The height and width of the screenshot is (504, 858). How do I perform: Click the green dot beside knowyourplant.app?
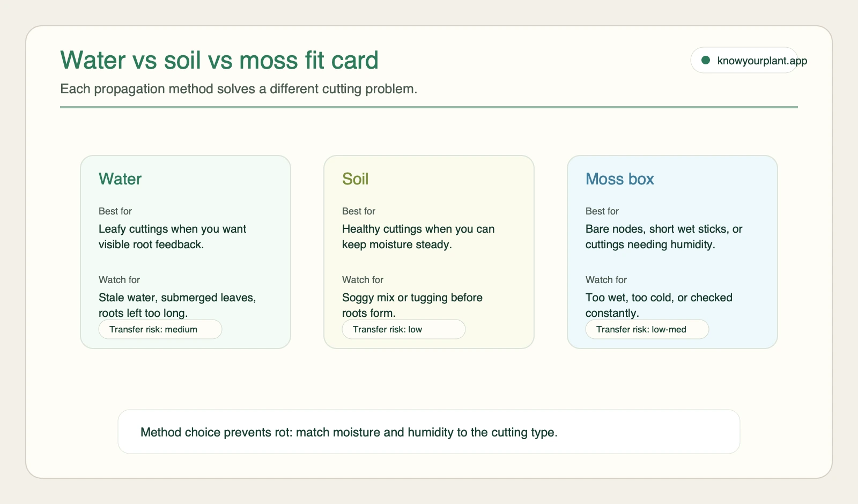[x=706, y=61]
